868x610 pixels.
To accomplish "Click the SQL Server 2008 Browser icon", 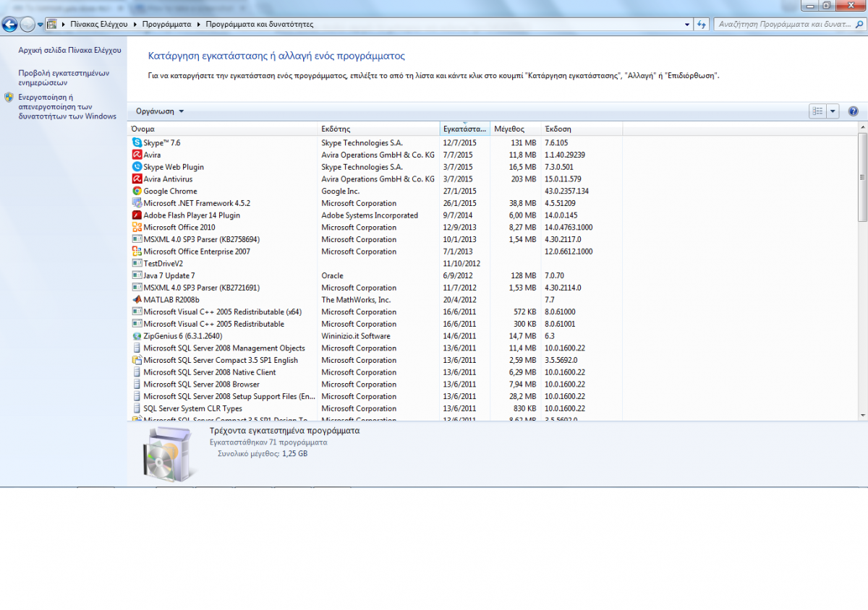I will click(137, 384).
